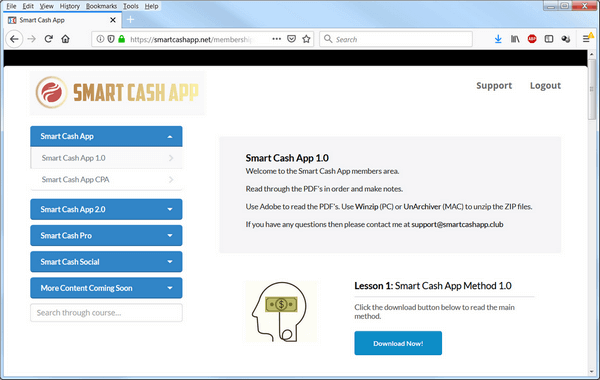
Task: Click the UnArchiver link
Action: (x=422, y=207)
